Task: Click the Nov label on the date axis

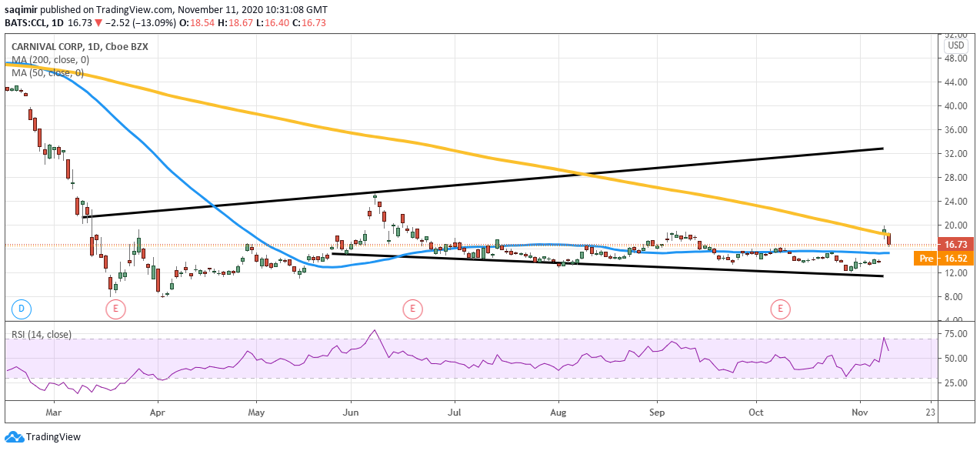Action: point(861,413)
